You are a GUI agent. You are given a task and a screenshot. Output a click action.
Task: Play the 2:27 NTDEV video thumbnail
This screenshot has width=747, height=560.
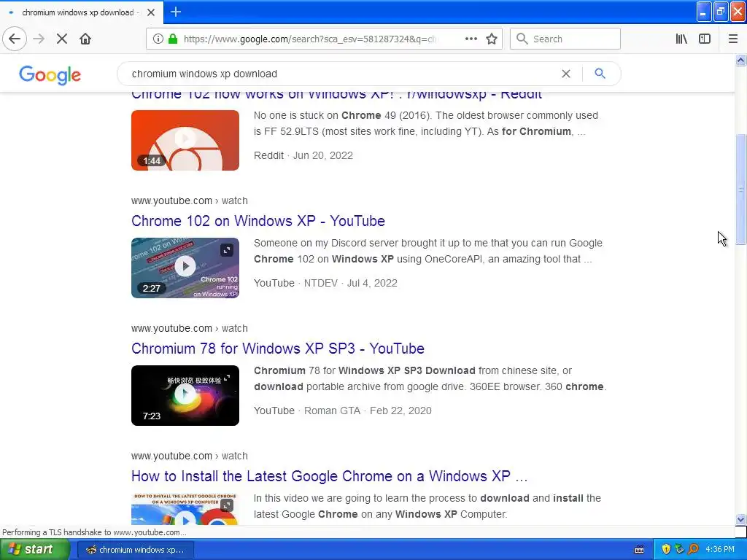[x=185, y=268]
